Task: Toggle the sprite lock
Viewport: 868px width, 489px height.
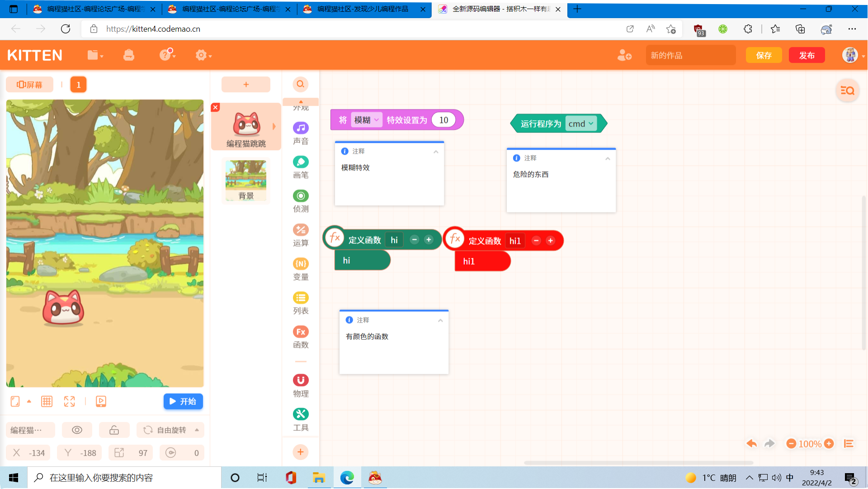Action: tap(114, 430)
